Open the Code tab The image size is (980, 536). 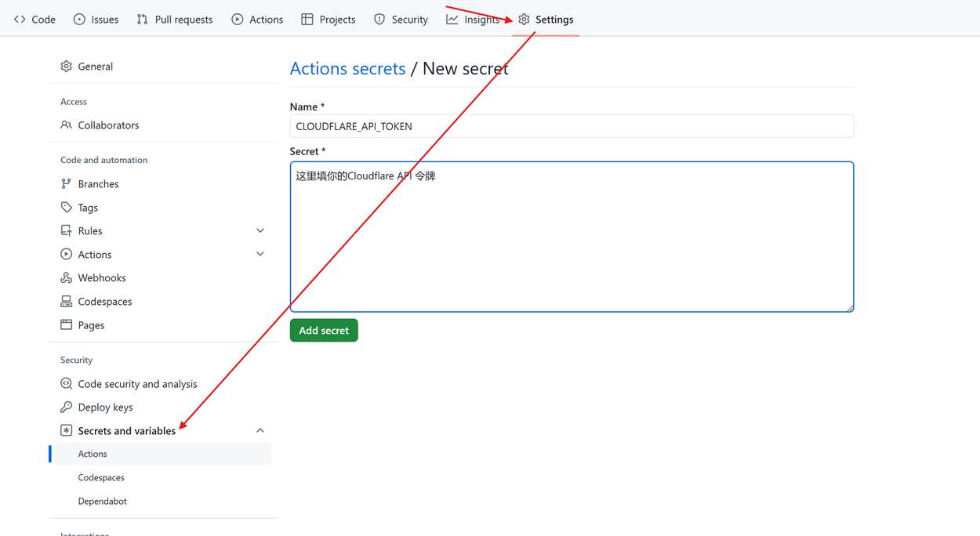coord(34,19)
